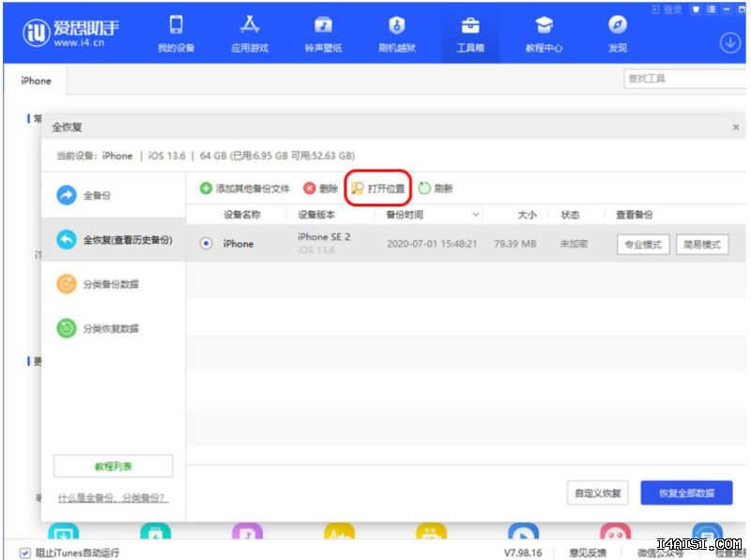Click the 大小 column header
Viewport: 751px width, 560px height.
click(527, 215)
